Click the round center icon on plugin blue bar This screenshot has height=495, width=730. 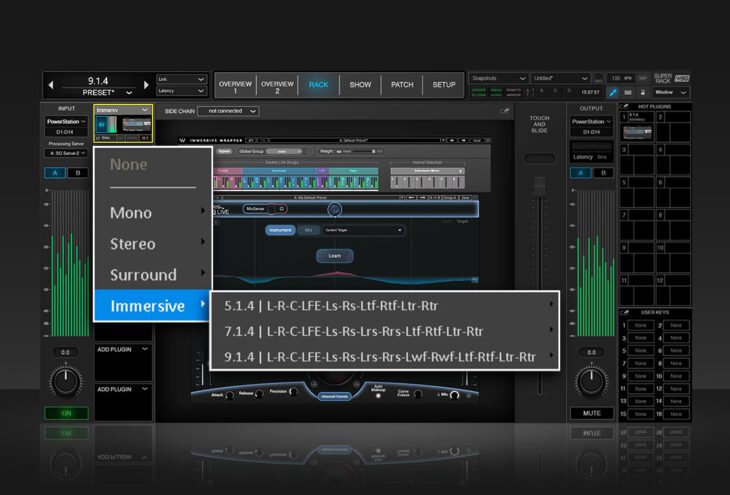pos(334,210)
